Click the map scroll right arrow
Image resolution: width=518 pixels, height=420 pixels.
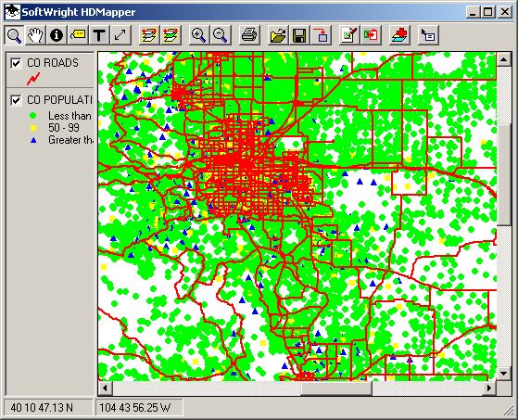point(489,388)
